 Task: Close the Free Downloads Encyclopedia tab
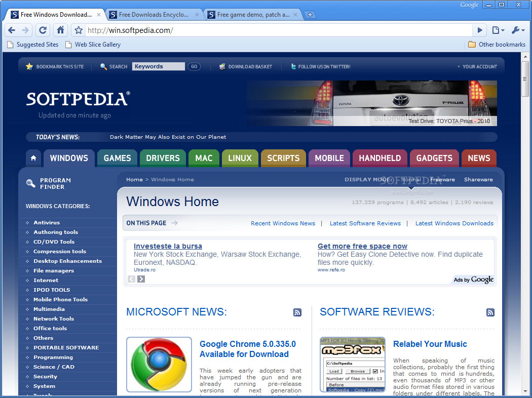click(x=197, y=15)
